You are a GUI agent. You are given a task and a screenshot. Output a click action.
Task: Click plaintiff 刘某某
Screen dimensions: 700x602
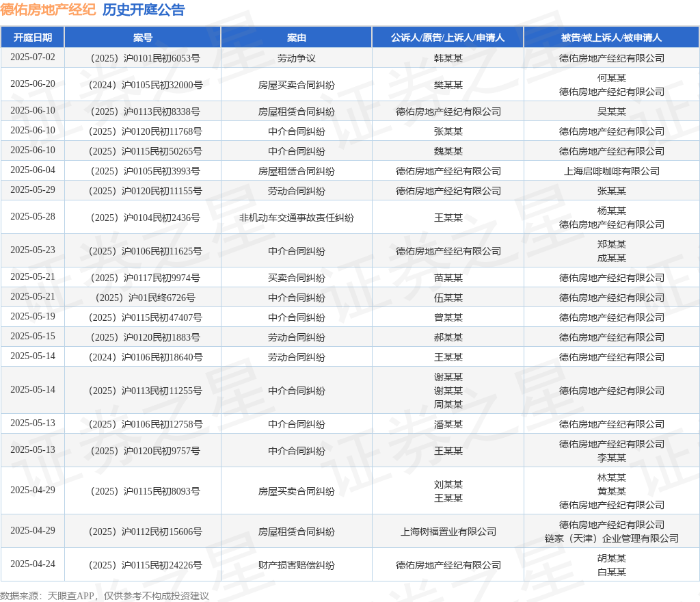(448, 484)
